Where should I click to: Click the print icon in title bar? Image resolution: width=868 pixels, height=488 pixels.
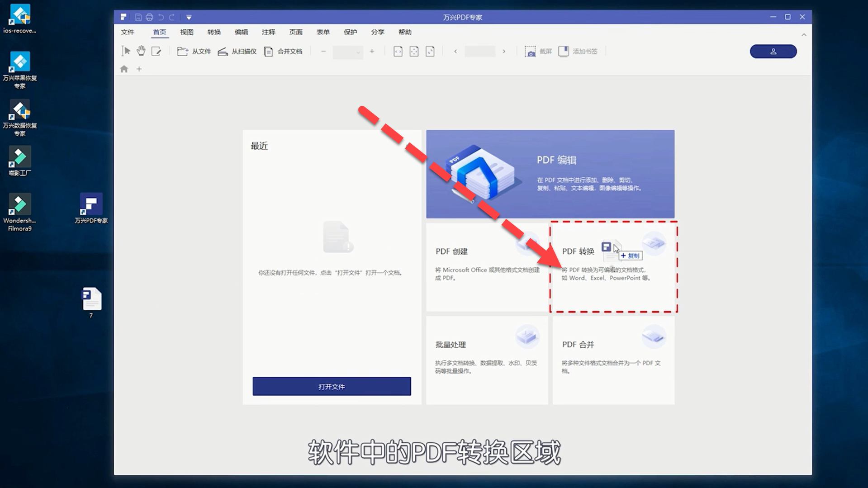149,17
